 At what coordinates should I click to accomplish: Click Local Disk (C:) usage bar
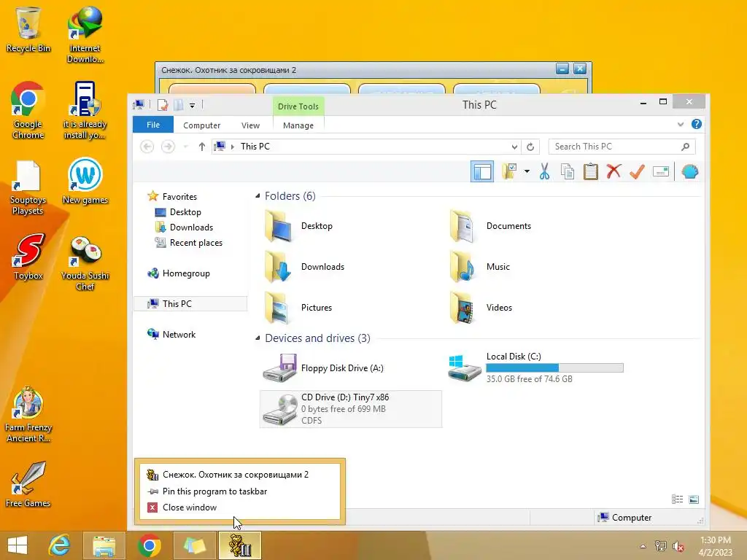click(x=554, y=367)
